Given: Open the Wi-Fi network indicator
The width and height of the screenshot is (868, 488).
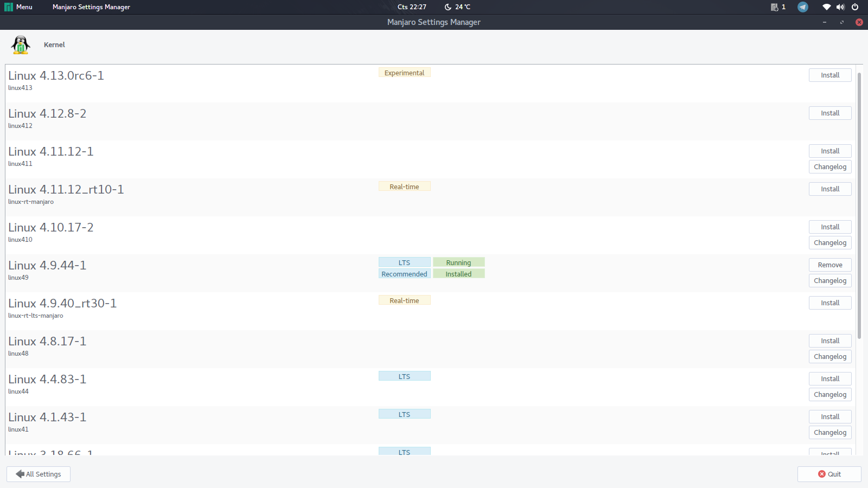Looking at the screenshot, I should click(826, 7).
